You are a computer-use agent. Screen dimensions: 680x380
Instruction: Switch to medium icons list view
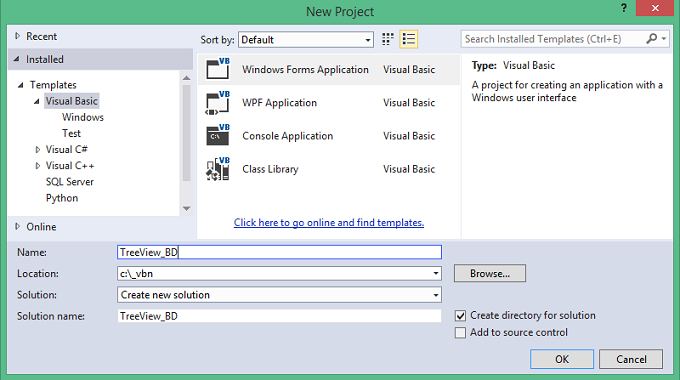coord(409,39)
